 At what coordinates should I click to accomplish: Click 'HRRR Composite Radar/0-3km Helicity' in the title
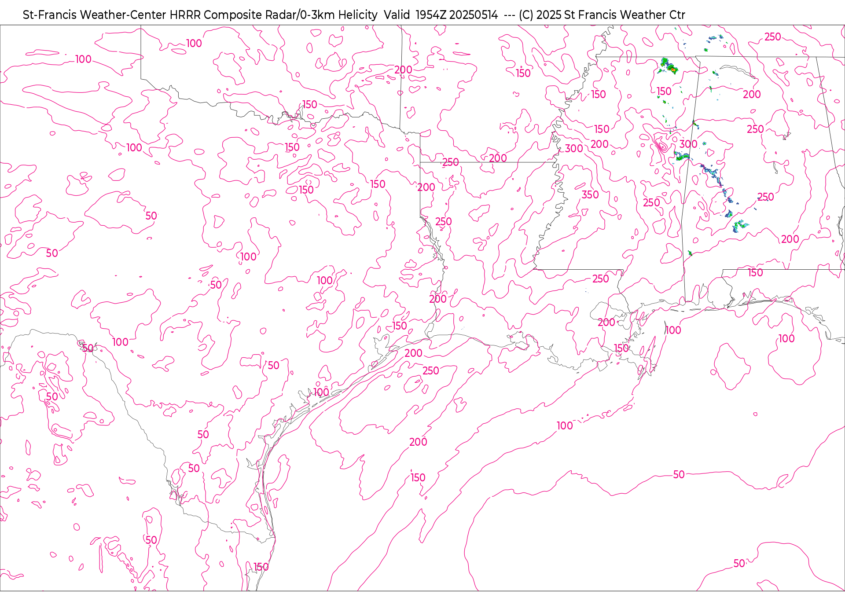[273, 15]
